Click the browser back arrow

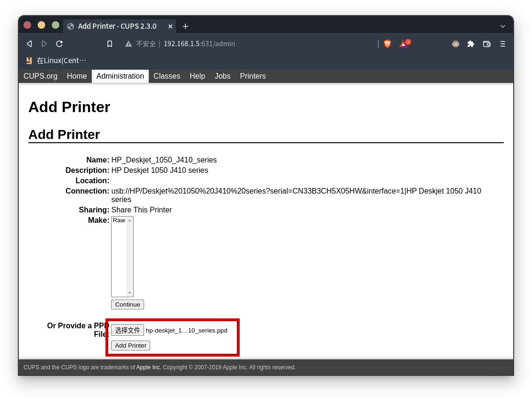pos(29,44)
